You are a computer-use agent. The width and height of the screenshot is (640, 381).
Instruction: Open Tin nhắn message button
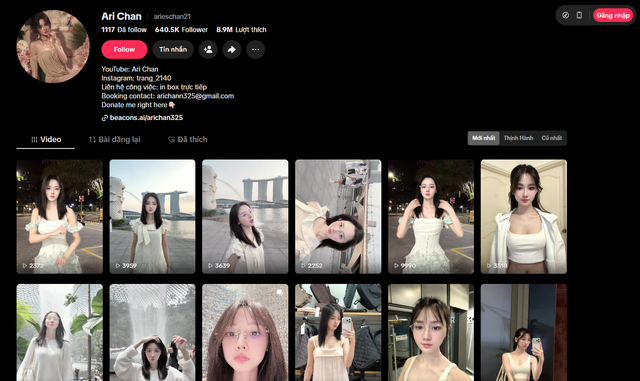coord(173,49)
